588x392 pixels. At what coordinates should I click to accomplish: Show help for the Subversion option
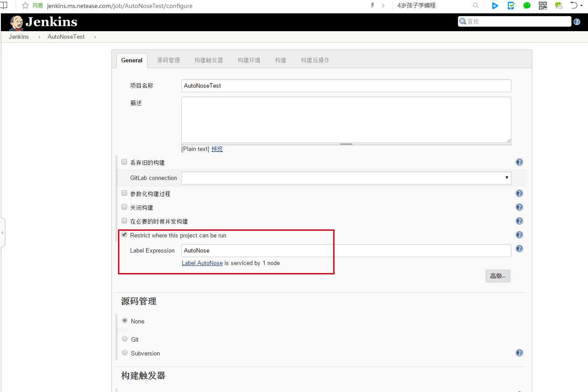(519, 353)
